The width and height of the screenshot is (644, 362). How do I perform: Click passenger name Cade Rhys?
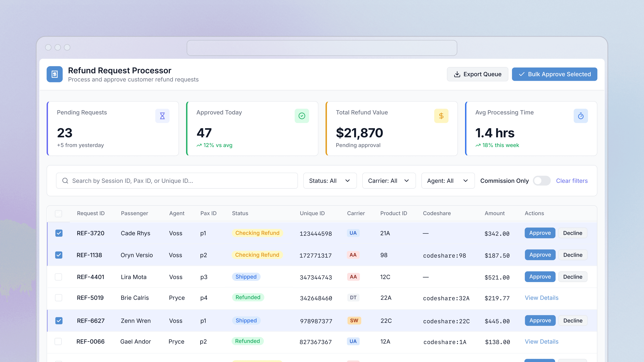coord(136,233)
